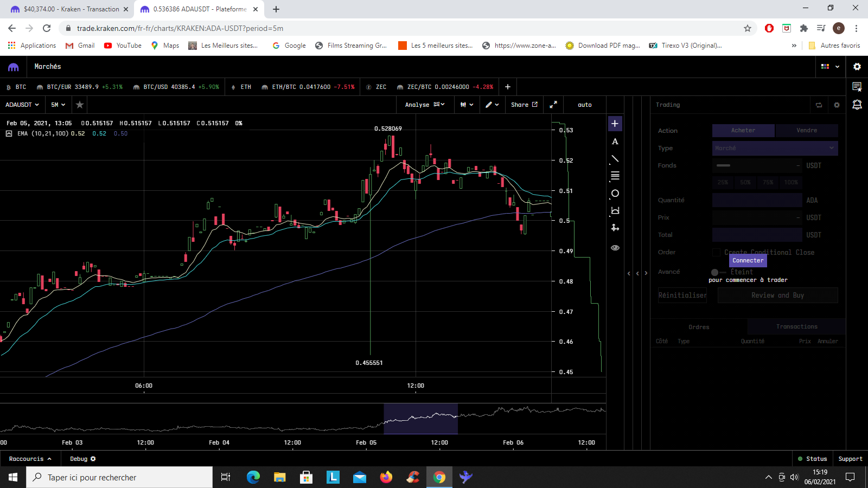The image size is (868, 488).
Task: Open alerts bell icon in right sidebar
Action: coord(857,105)
